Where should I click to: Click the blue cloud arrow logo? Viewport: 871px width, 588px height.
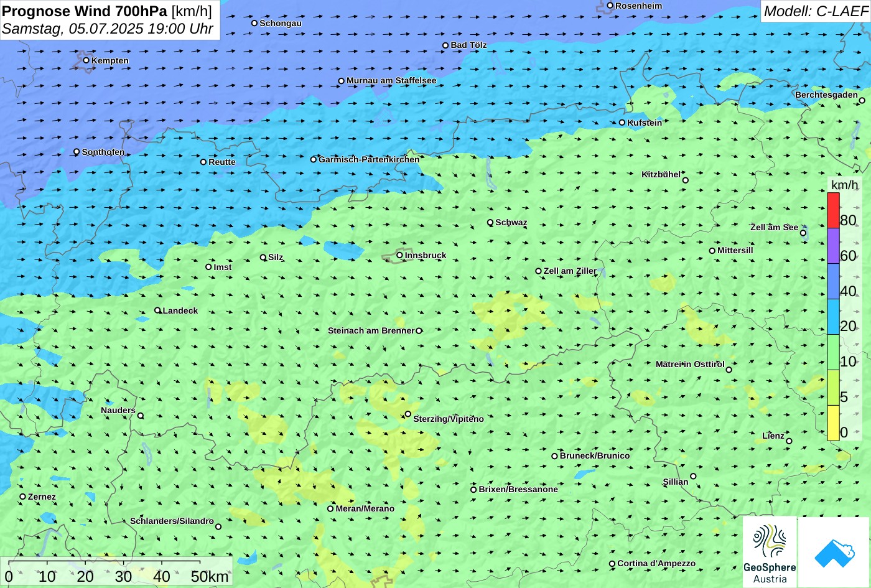834,552
